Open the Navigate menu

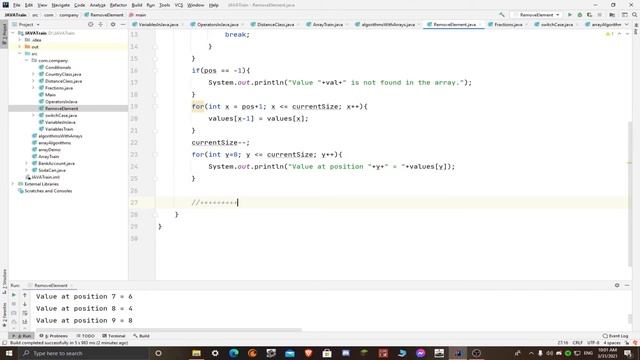tap(60, 5)
